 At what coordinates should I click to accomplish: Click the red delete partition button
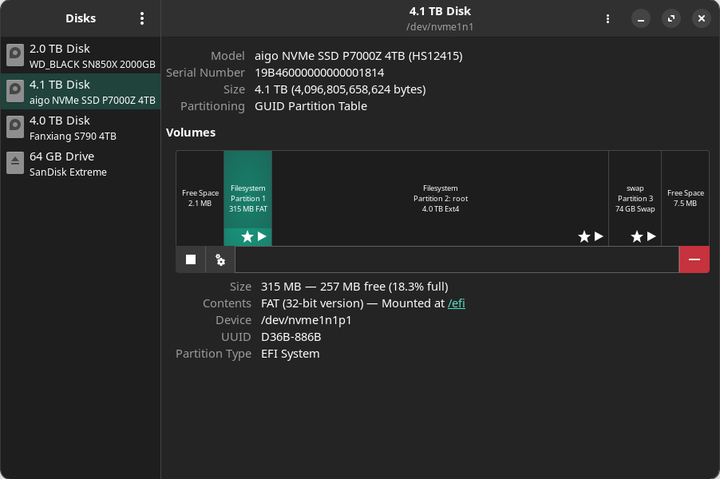(694, 260)
